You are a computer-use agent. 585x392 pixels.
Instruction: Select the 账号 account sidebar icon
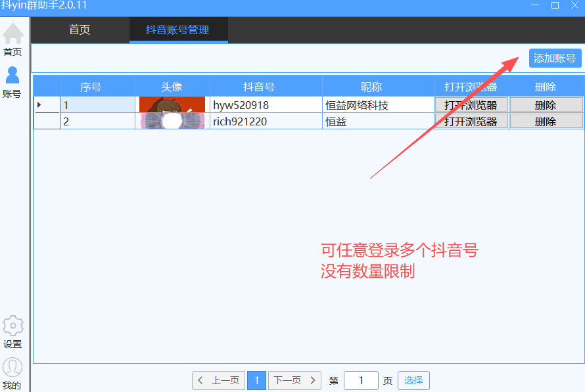click(12, 82)
